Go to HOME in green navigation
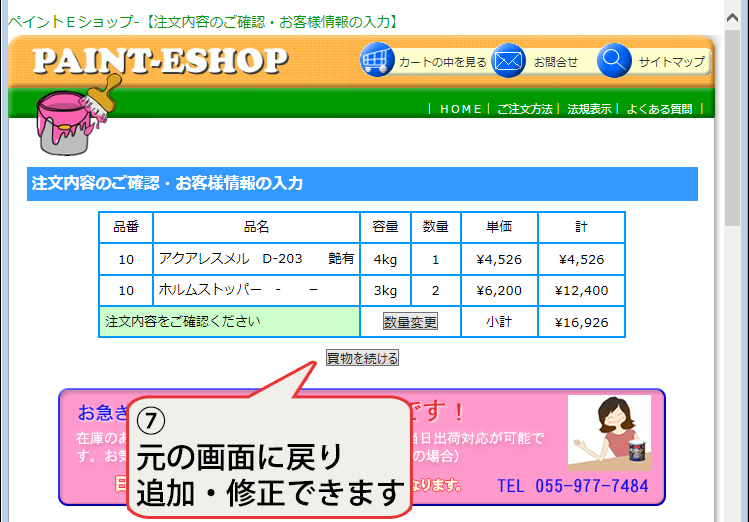Screen dimensions: 749x522 coord(460,109)
